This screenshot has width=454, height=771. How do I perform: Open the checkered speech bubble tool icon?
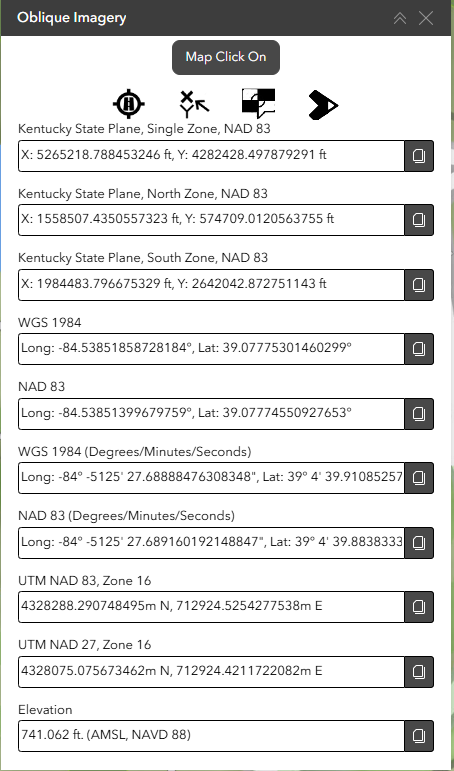(x=258, y=104)
